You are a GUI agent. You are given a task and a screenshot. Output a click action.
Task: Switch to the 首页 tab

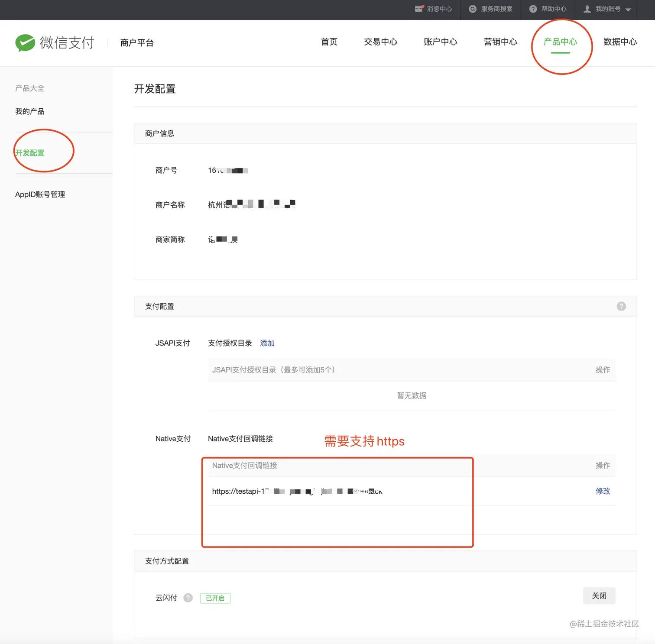pyautogui.click(x=328, y=42)
